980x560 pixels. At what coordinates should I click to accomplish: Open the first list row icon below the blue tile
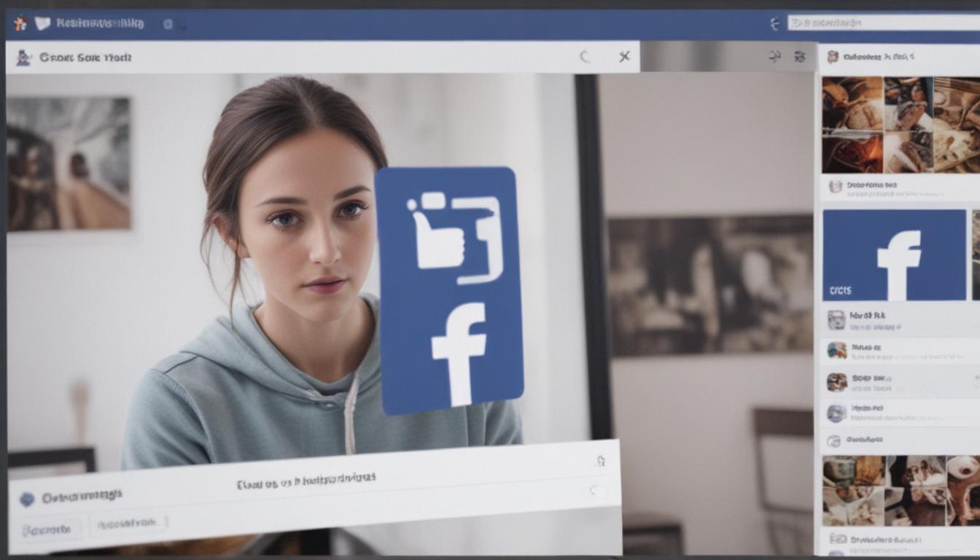[x=836, y=319]
